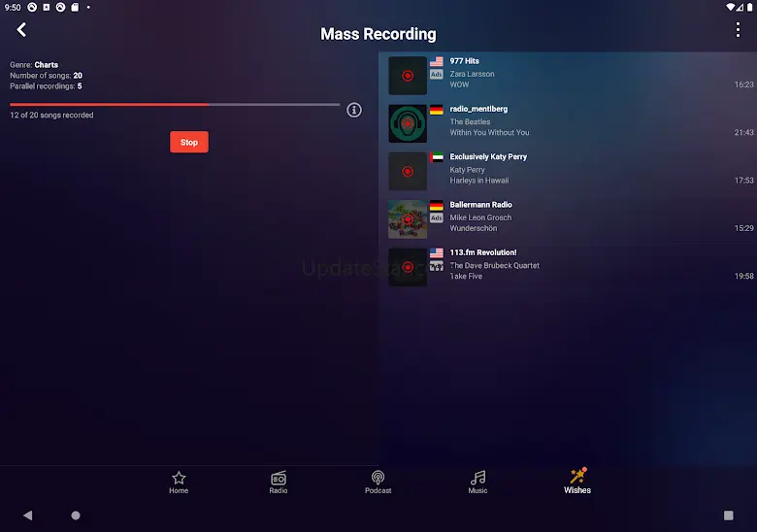This screenshot has width=757, height=532.
Task: Click the German flag beside Ballermann Radio
Action: coord(437,205)
